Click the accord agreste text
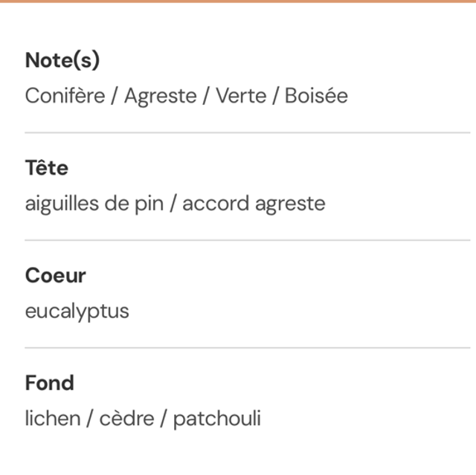476x475 pixels. pos(254,203)
